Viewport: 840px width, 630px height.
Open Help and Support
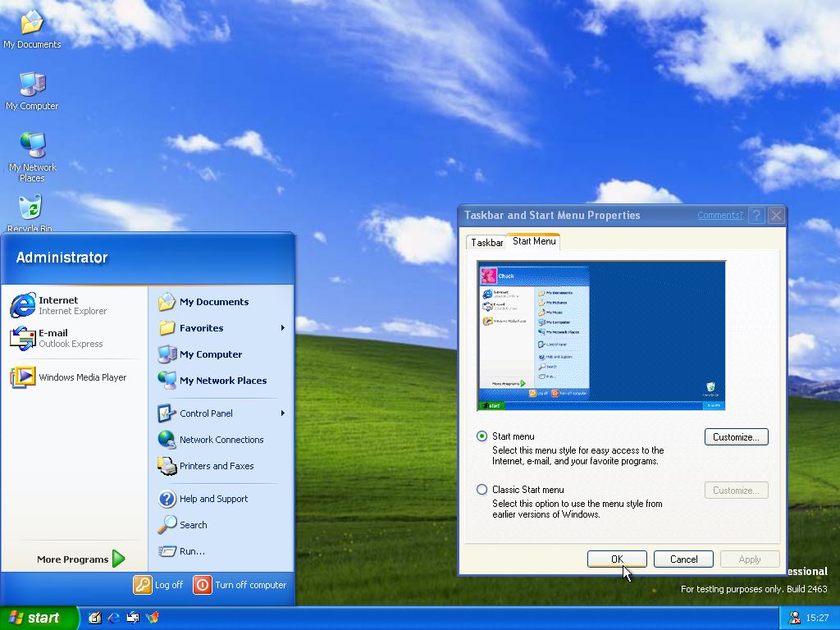[x=212, y=499]
